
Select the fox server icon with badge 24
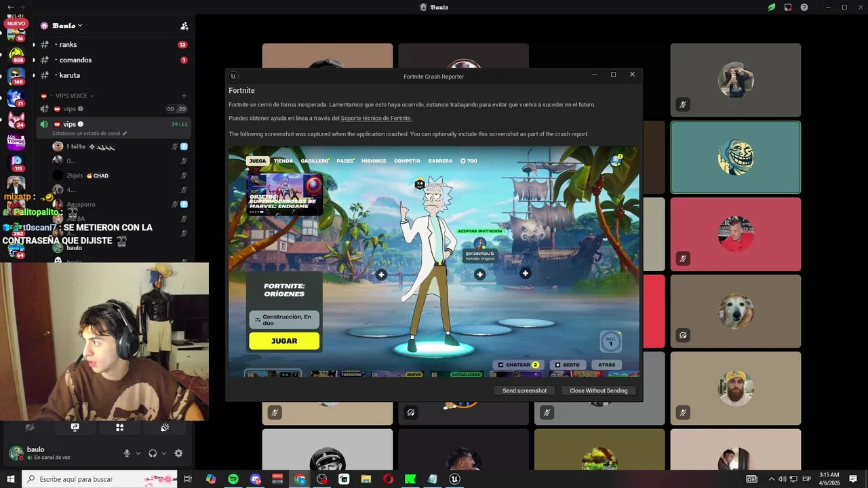(x=16, y=120)
